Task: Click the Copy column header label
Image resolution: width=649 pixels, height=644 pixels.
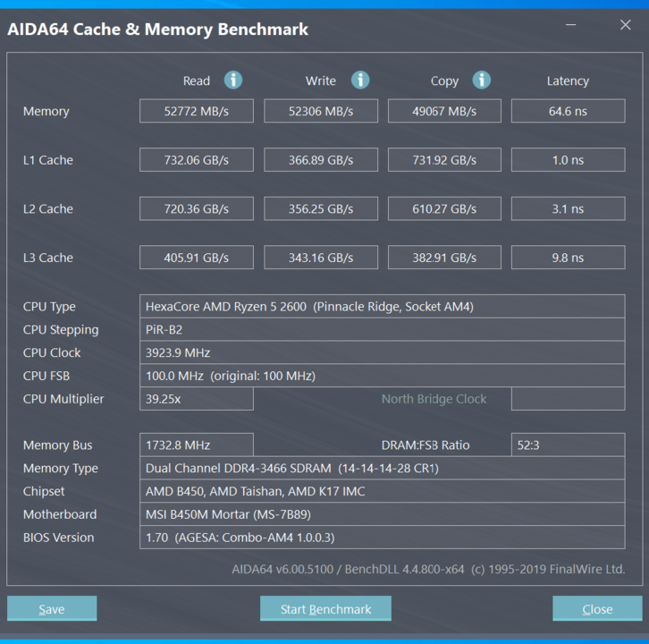Action: tap(444, 81)
